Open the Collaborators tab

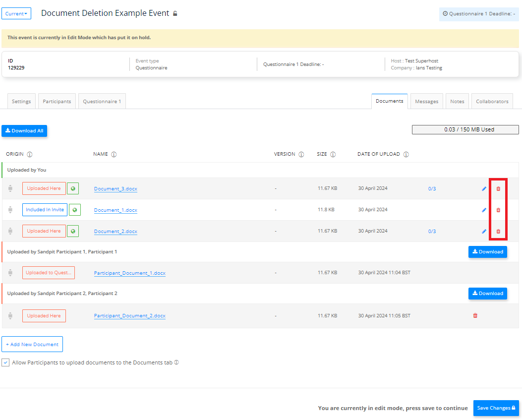coord(492,101)
